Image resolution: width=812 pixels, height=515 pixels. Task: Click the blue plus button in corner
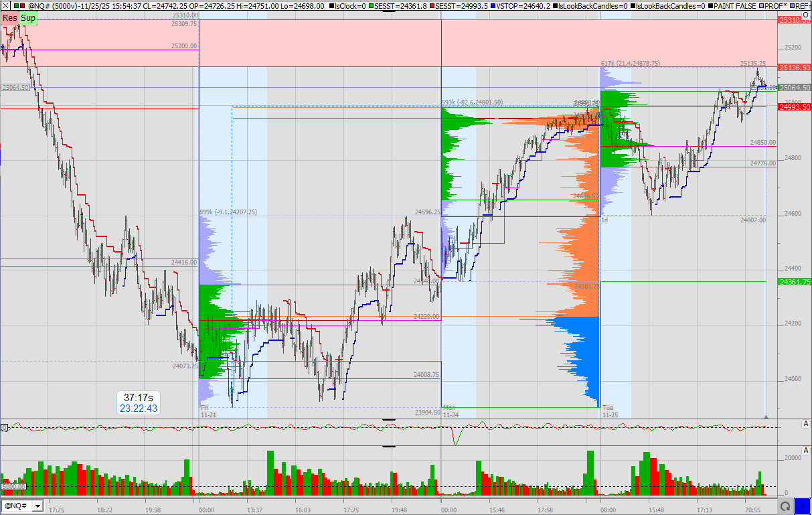click(802, 506)
